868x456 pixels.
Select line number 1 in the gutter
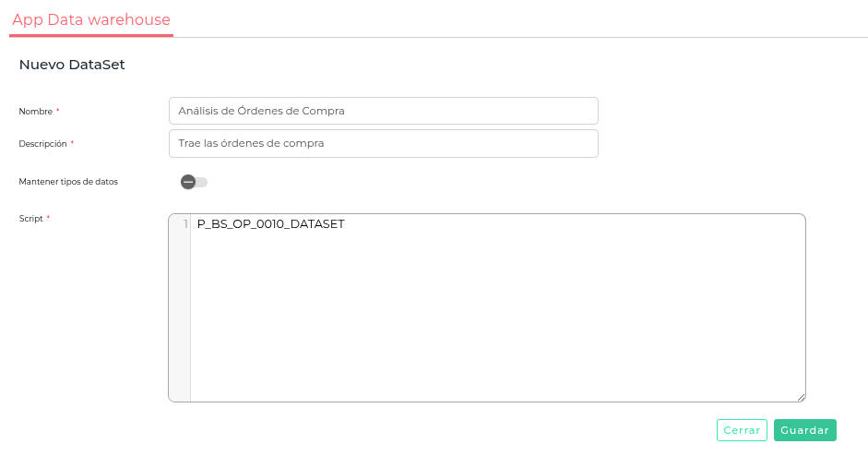click(x=185, y=223)
